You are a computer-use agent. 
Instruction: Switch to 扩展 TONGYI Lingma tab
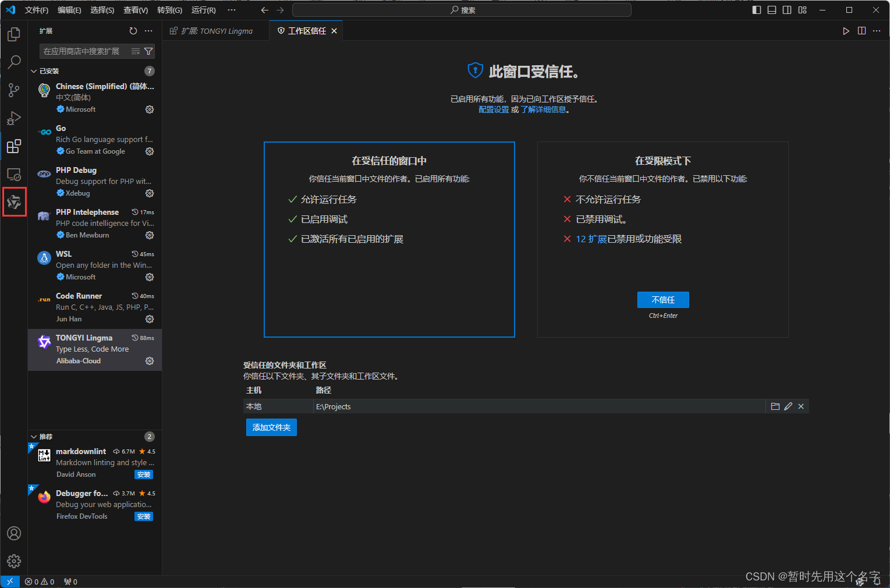point(217,31)
